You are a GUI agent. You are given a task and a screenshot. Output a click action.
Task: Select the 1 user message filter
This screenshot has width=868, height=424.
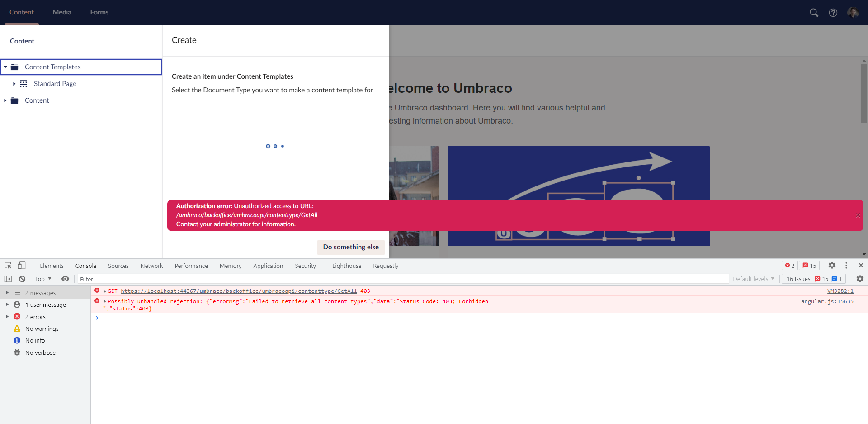click(x=45, y=305)
